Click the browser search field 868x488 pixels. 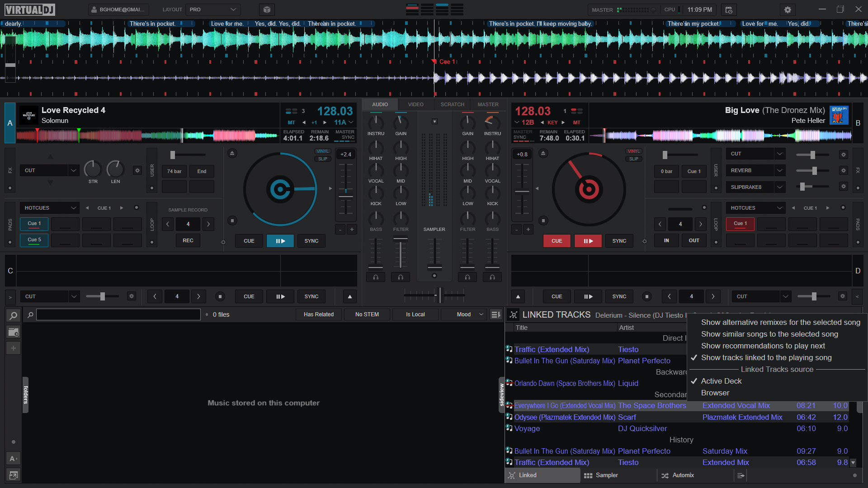pos(118,314)
